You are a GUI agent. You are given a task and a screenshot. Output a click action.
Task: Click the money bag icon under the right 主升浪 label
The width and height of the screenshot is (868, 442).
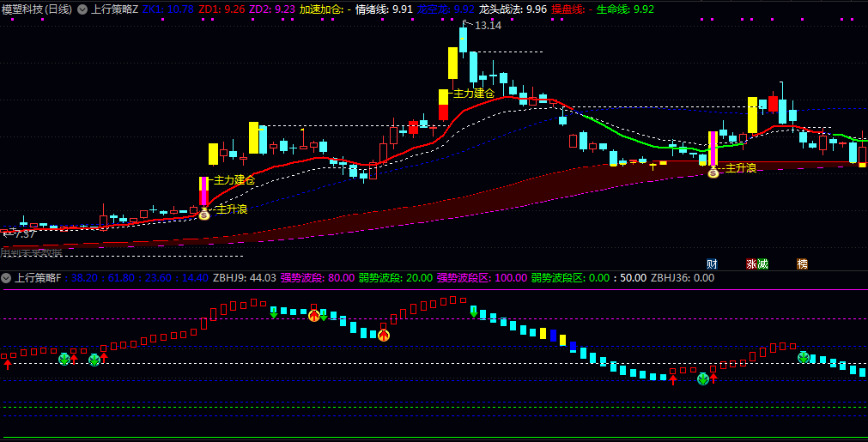point(713,172)
